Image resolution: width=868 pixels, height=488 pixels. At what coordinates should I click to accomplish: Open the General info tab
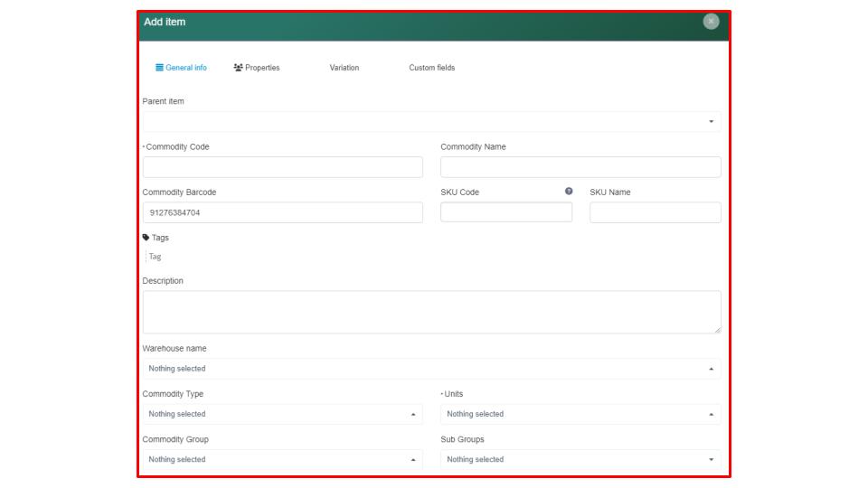tap(181, 68)
